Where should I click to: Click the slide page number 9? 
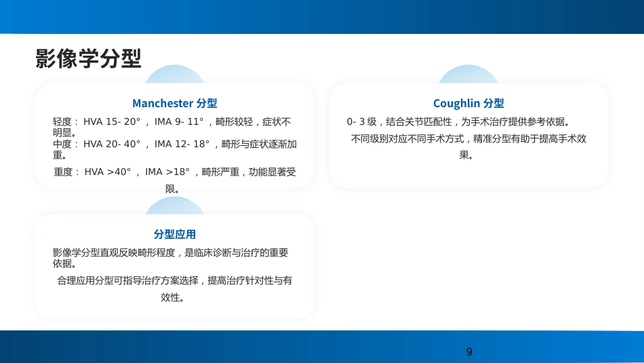pos(469,352)
